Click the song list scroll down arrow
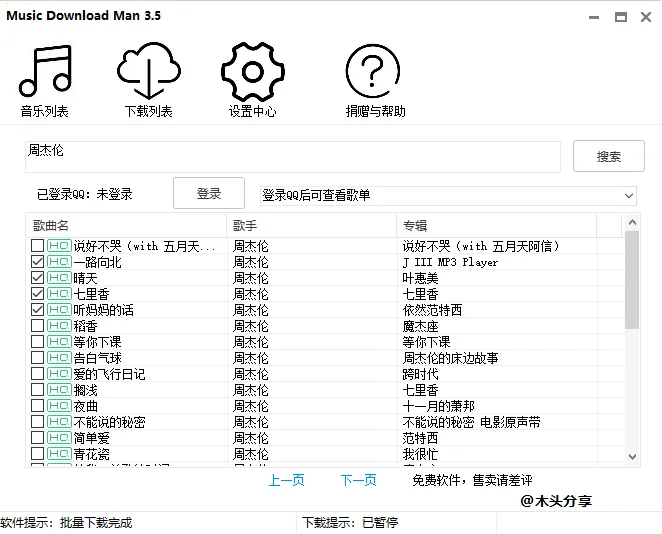Screen dimensions: 662x535 632,456
